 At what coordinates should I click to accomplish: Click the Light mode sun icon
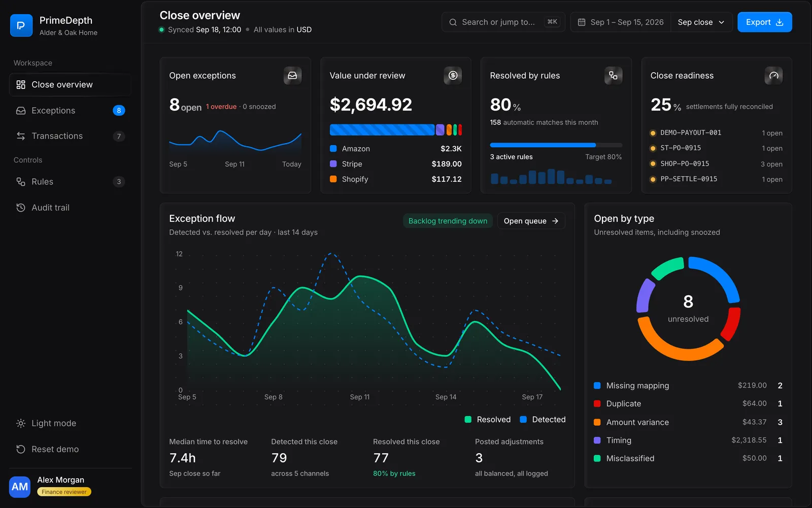pyautogui.click(x=21, y=423)
